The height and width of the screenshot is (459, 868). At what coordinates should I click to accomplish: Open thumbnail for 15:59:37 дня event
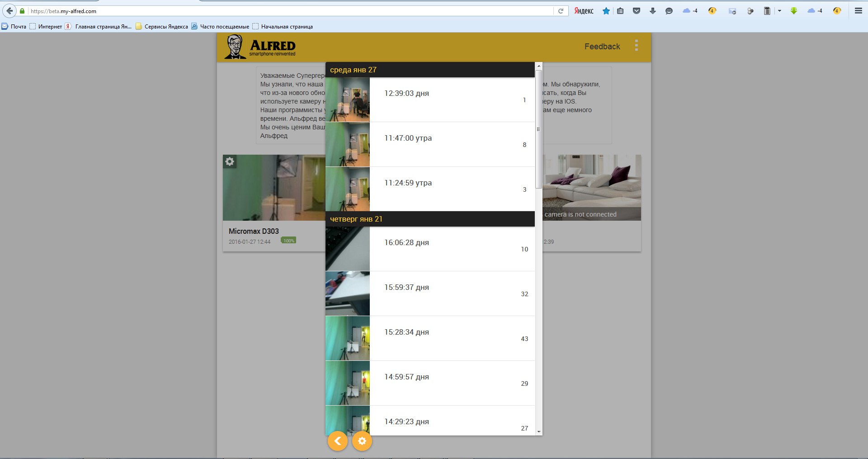[x=347, y=293]
